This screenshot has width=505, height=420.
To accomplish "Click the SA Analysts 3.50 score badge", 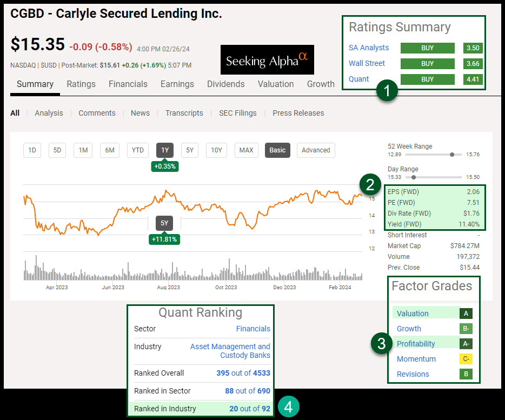I will (x=473, y=48).
